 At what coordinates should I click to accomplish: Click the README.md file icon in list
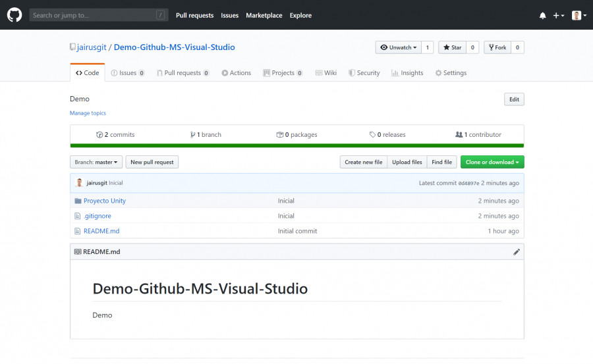(x=78, y=231)
